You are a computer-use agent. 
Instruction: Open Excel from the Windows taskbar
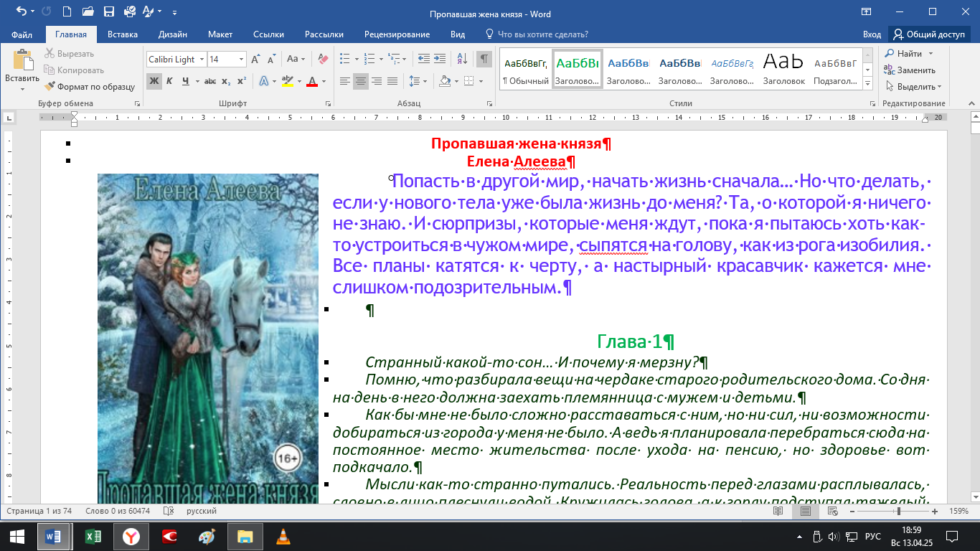click(x=93, y=536)
